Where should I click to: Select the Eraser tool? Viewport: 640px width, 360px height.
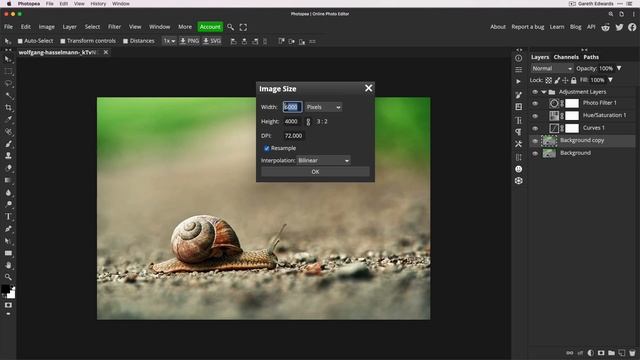tap(8, 168)
